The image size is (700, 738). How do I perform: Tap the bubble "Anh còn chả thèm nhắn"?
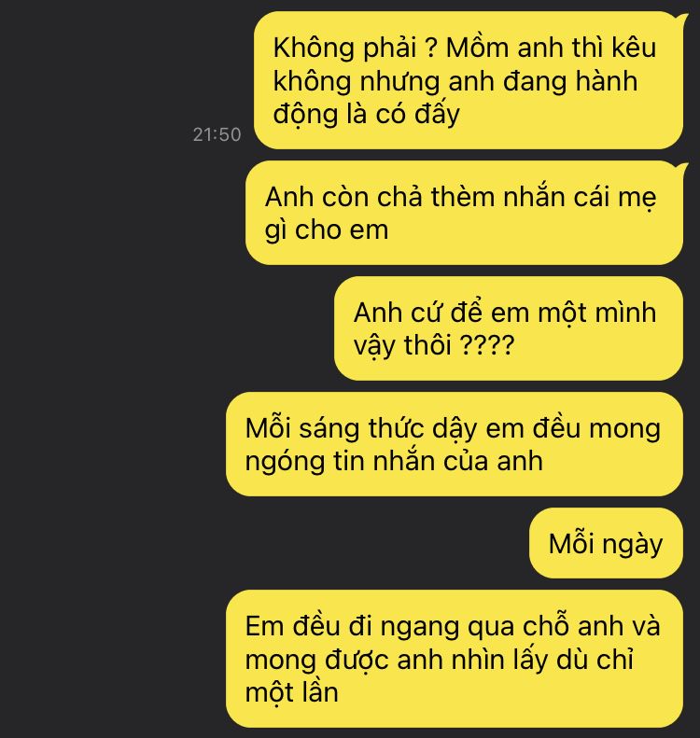click(x=464, y=213)
